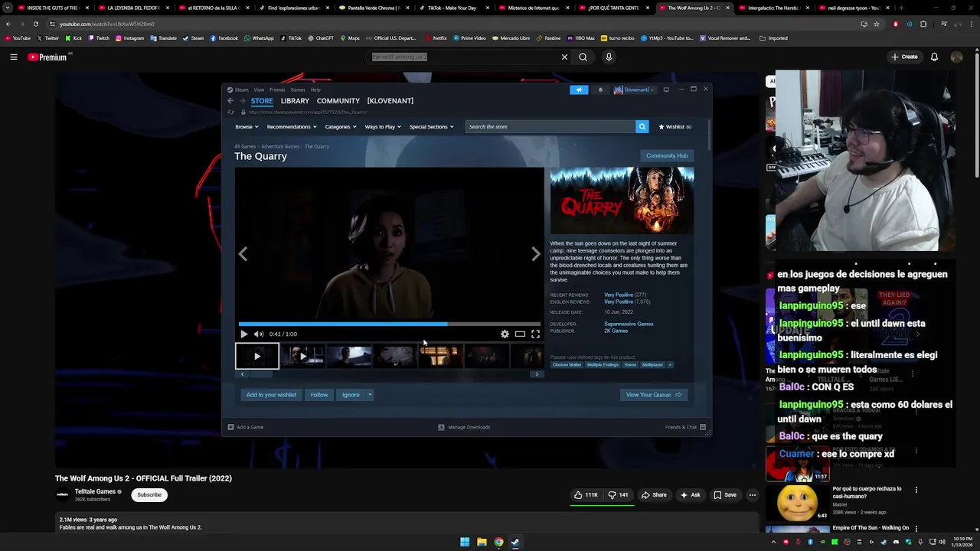Open trailer video settings gear
The height and width of the screenshot is (551, 980).
(505, 334)
